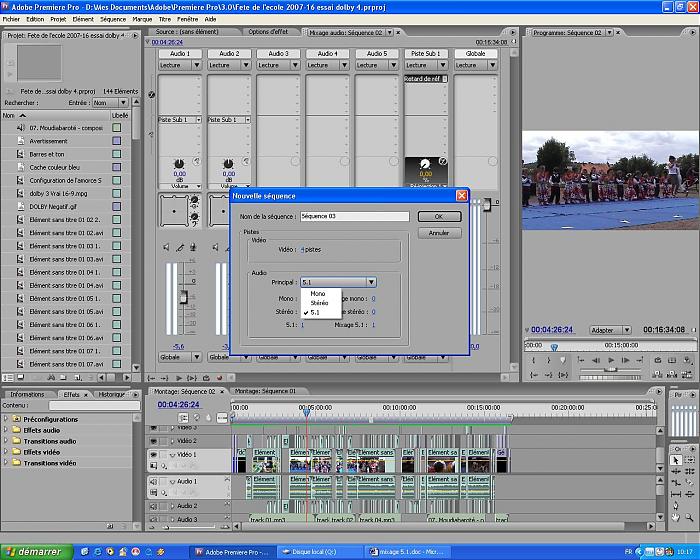Collapse Vidéo 1 track triangle

[172, 455]
